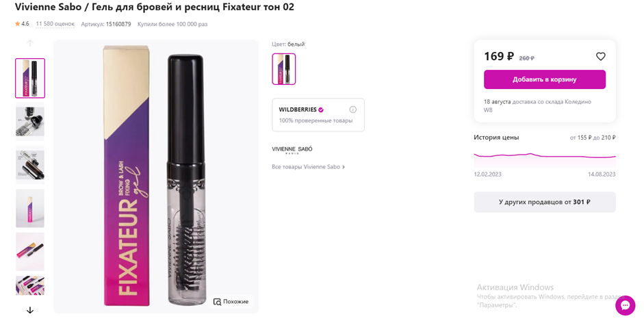Copy the article number 15160879
644x323 pixels.
click(x=118, y=24)
